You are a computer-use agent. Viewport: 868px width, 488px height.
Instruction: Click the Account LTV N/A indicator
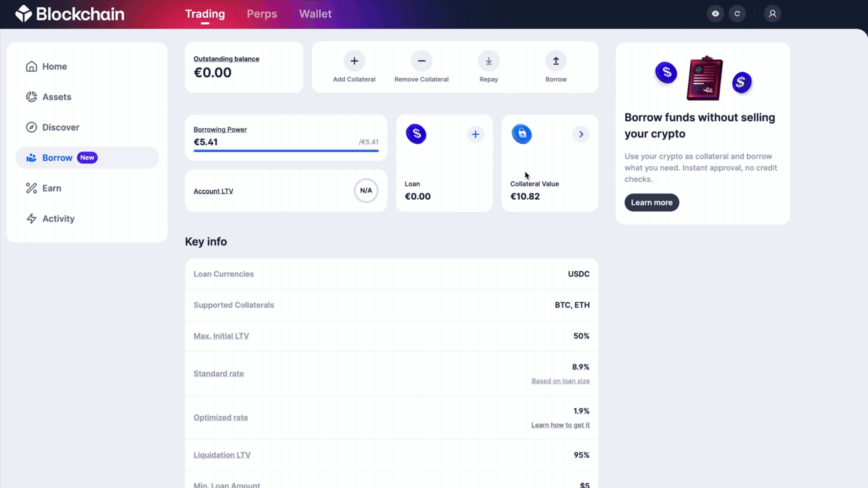click(x=366, y=191)
